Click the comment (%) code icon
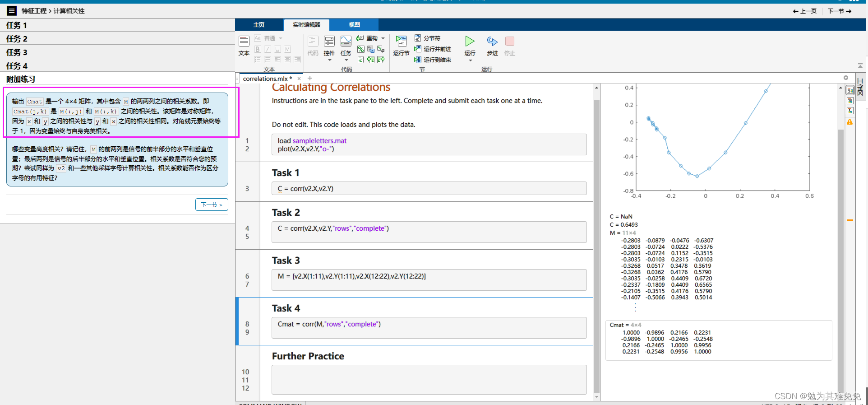Viewport: 868px width, 405px height. (360, 49)
